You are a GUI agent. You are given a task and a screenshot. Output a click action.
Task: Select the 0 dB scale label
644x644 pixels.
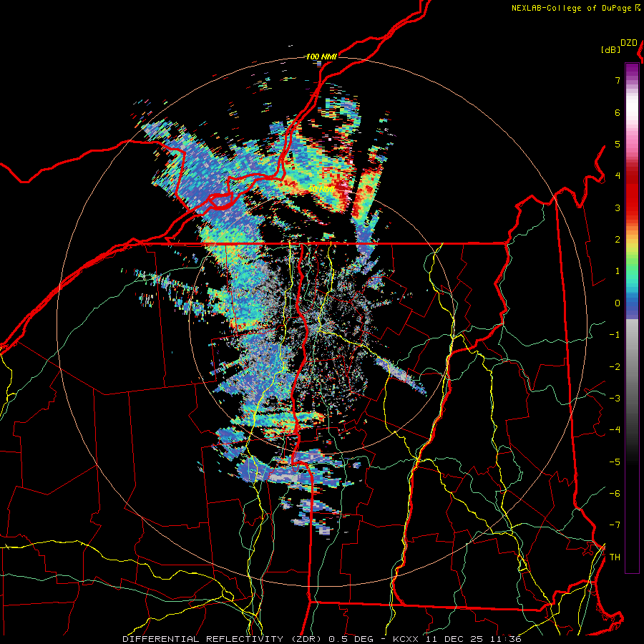point(618,303)
